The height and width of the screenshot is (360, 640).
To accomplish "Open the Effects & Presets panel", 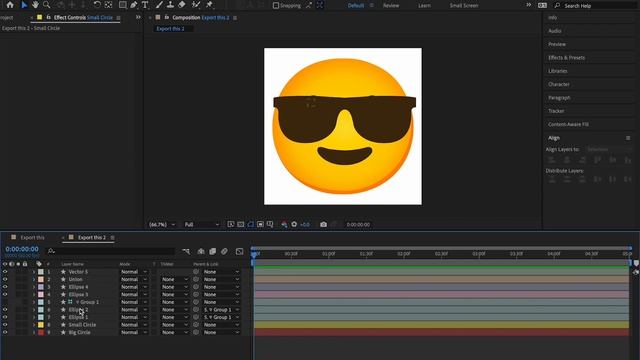I will coord(567,58).
